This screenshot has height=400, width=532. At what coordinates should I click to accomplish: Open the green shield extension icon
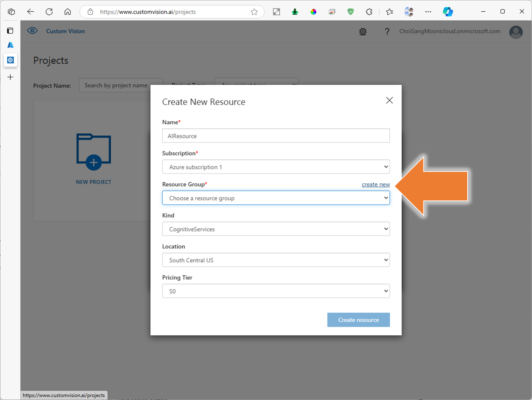pos(351,12)
